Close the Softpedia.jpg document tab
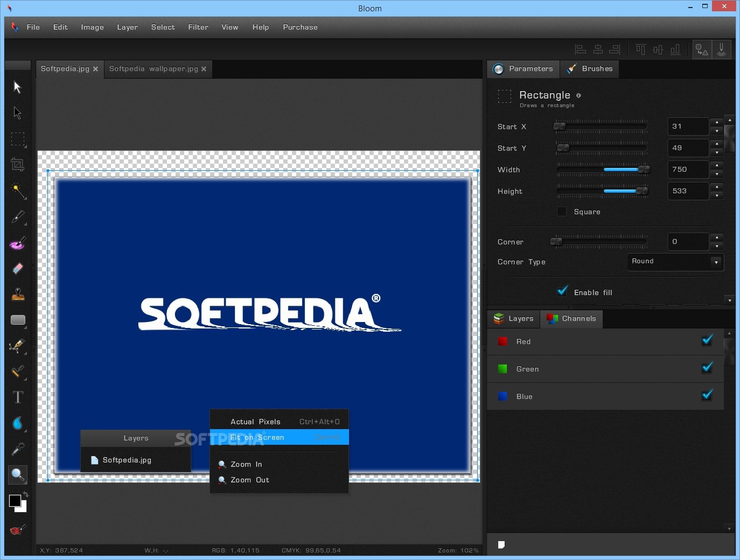The height and width of the screenshot is (560, 740). [95, 69]
